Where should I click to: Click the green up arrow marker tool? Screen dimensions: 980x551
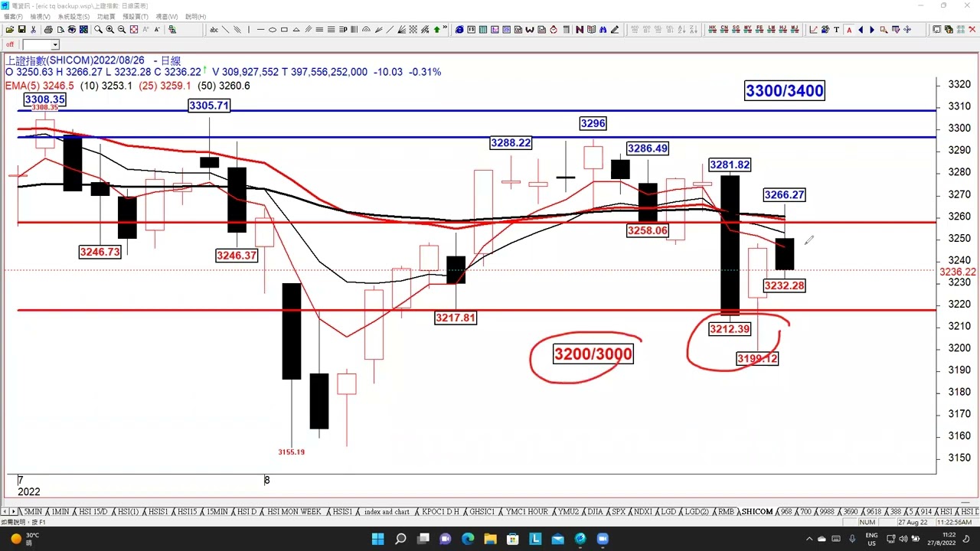[x=436, y=30]
